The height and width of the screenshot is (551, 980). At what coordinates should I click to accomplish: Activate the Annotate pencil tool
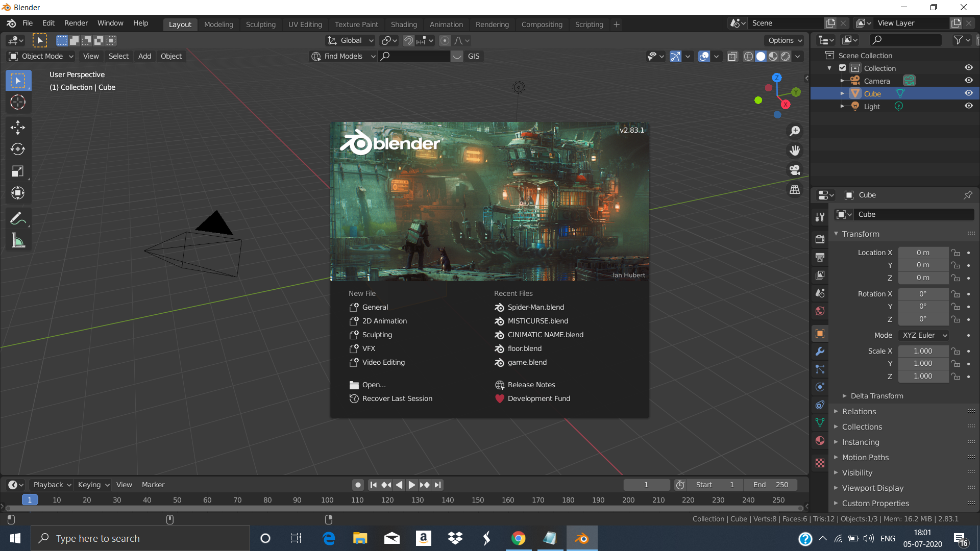pyautogui.click(x=18, y=219)
